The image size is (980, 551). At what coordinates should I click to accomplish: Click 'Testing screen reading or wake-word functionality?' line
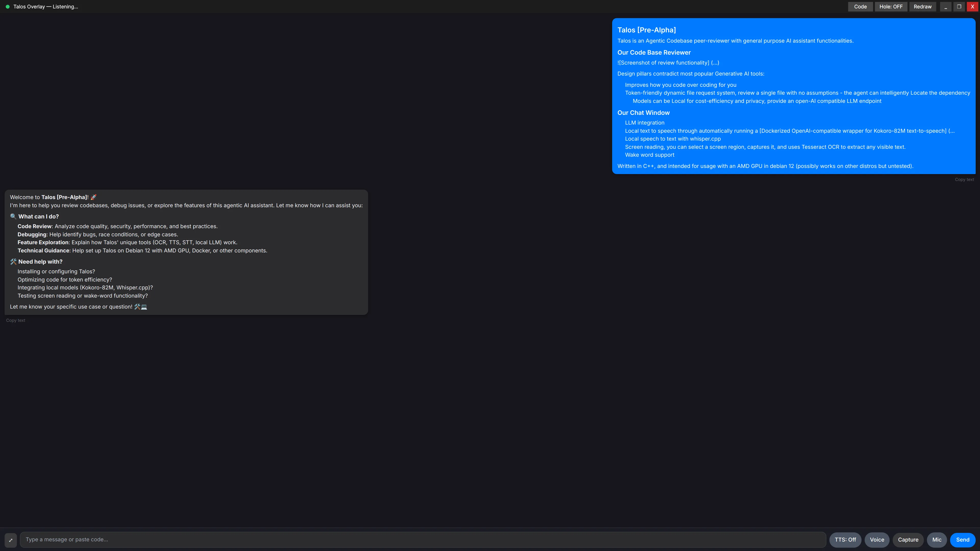[82, 296]
